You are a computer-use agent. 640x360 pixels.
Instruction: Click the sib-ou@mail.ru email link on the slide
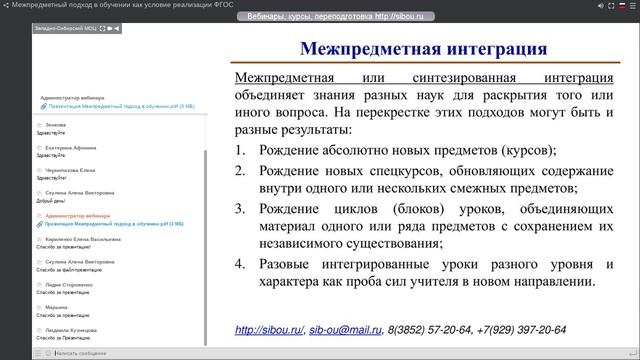click(x=345, y=330)
